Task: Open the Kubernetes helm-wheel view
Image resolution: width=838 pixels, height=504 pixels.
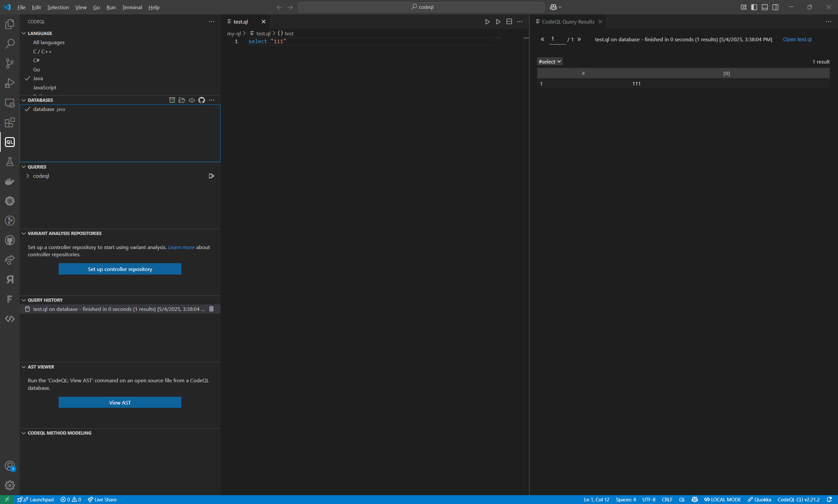Action: point(10,201)
